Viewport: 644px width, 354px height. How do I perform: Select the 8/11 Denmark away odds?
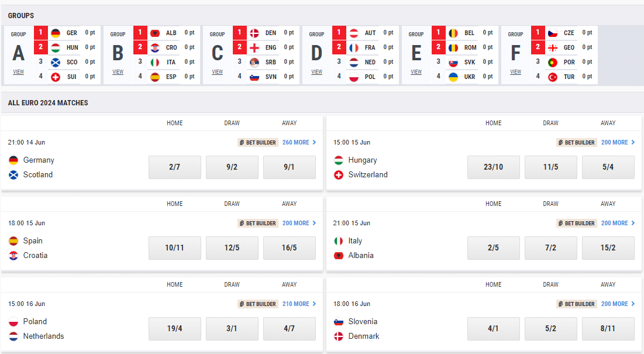(x=608, y=329)
